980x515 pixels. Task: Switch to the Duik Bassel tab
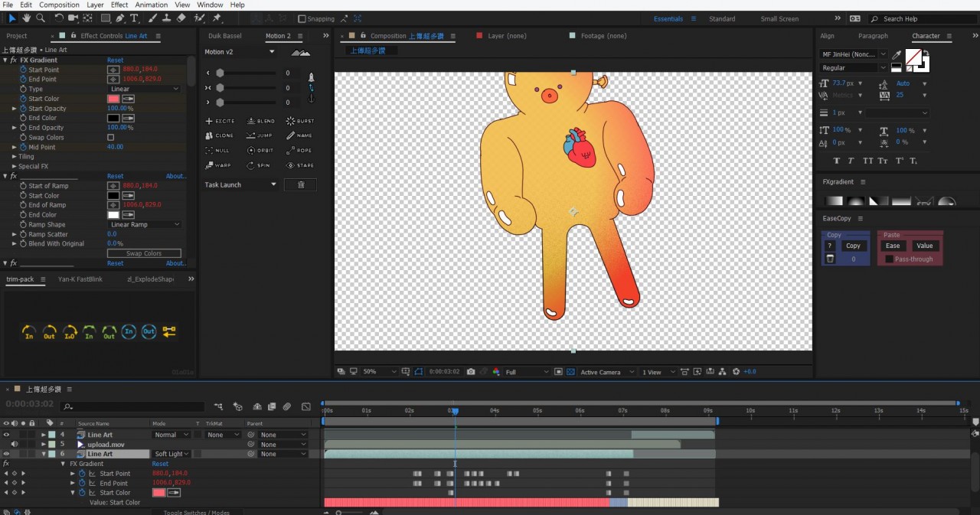tap(224, 36)
